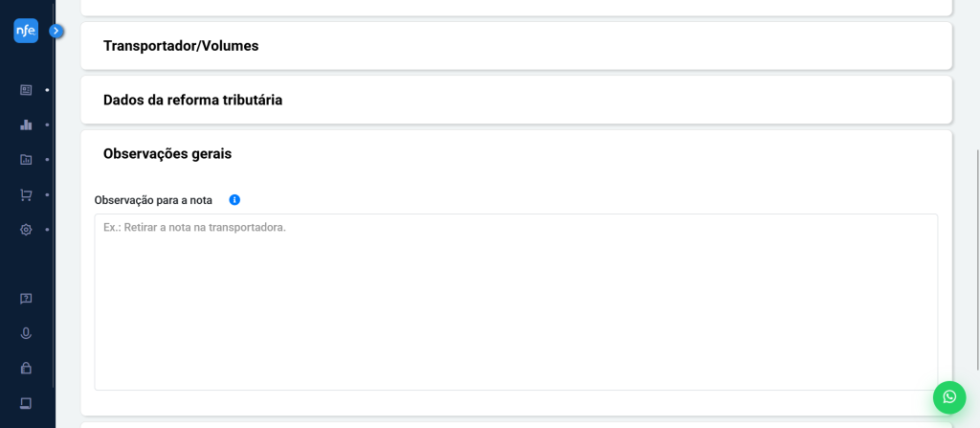This screenshot has width=980, height=428.
Task: Expand Dados da reforma tributária section
Action: click(516, 100)
